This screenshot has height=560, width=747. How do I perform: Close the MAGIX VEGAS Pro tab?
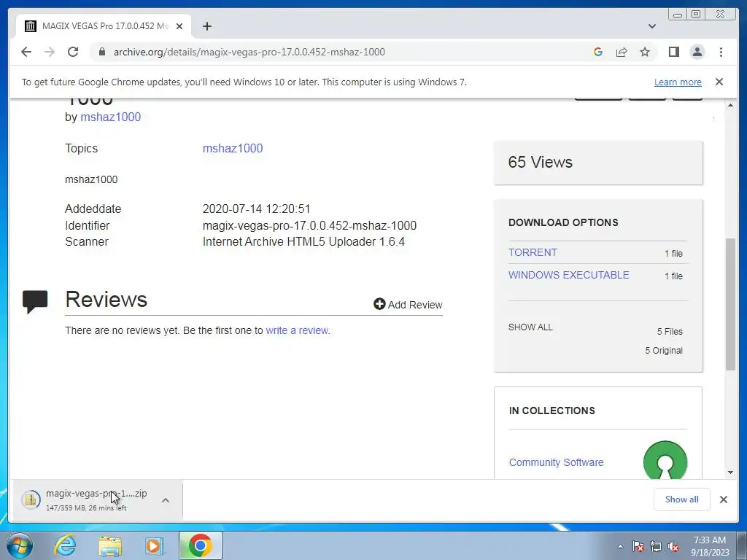179,26
